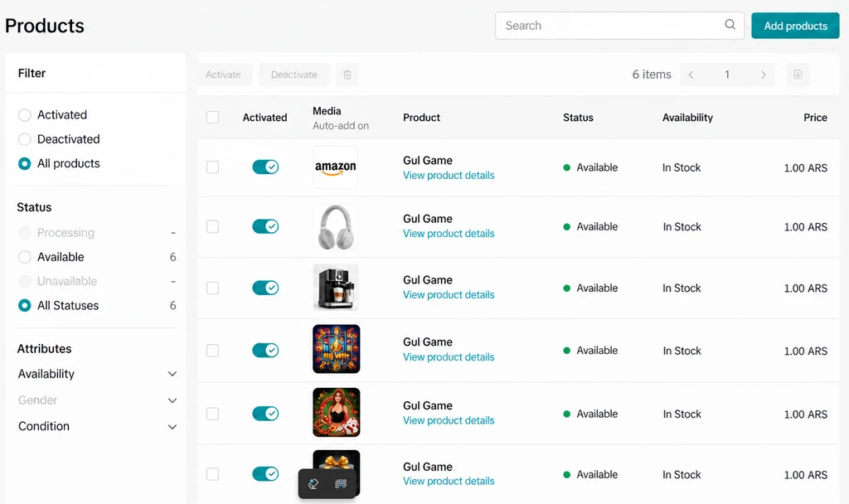Click the Add products button
Screen dimensions: 849x504
pyautogui.click(x=795, y=26)
